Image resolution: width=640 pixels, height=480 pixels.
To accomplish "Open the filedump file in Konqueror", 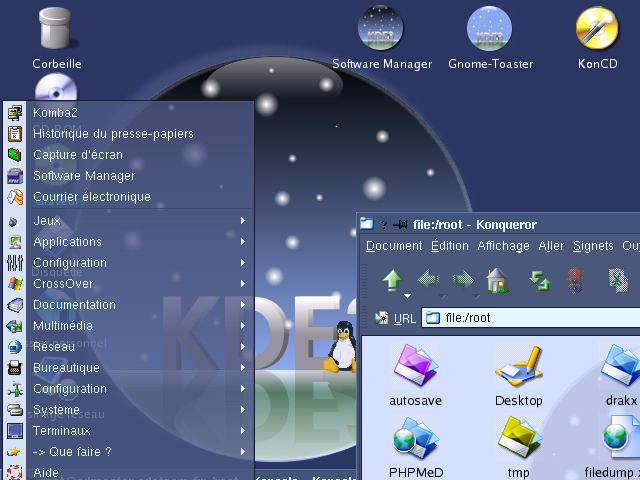I will click(x=620, y=438).
